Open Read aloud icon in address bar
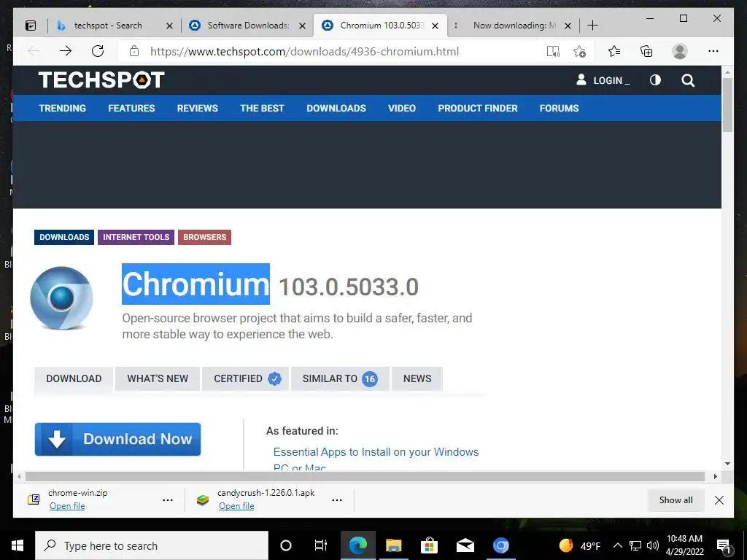747x560 pixels. 553,51
